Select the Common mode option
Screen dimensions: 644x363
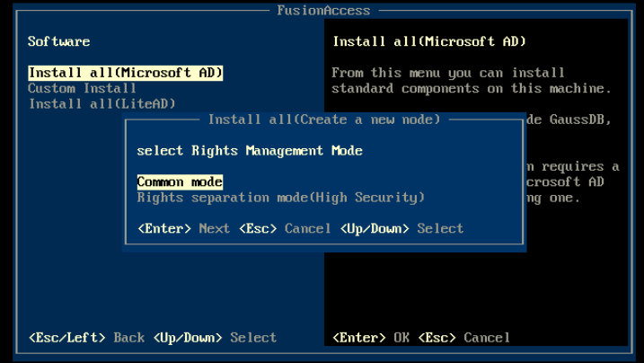[x=180, y=182]
